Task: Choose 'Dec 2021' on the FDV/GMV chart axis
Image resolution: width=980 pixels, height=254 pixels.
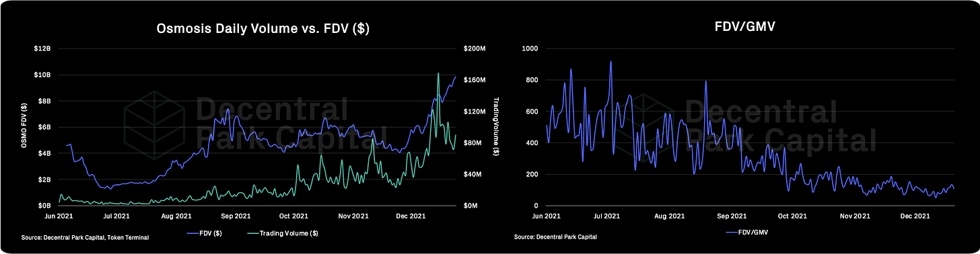Action: click(916, 216)
